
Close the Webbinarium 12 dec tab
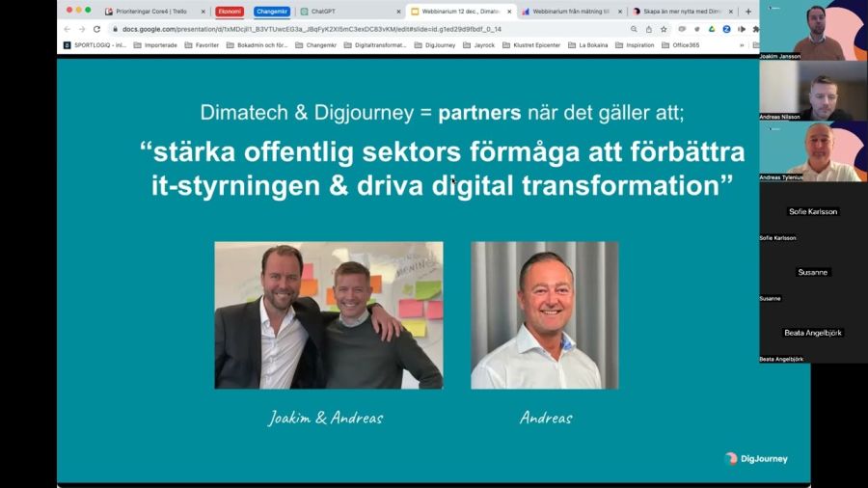point(509,11)
